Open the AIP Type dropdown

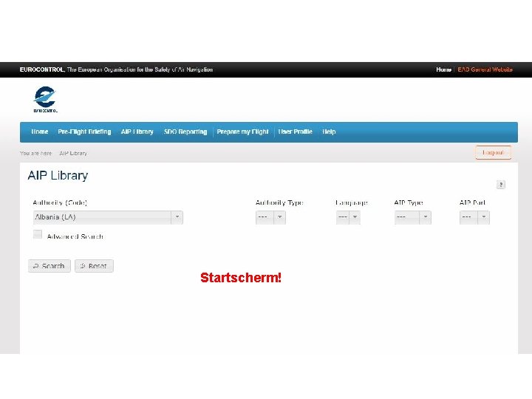click(412, 217)
